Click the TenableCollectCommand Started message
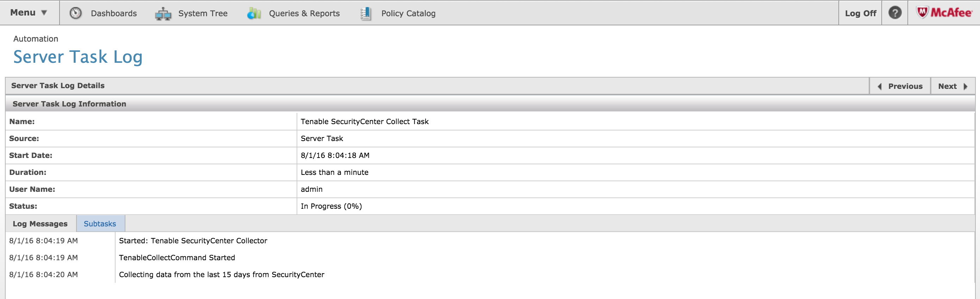Screen dimensions: 980x299 [x=177, y=257]
